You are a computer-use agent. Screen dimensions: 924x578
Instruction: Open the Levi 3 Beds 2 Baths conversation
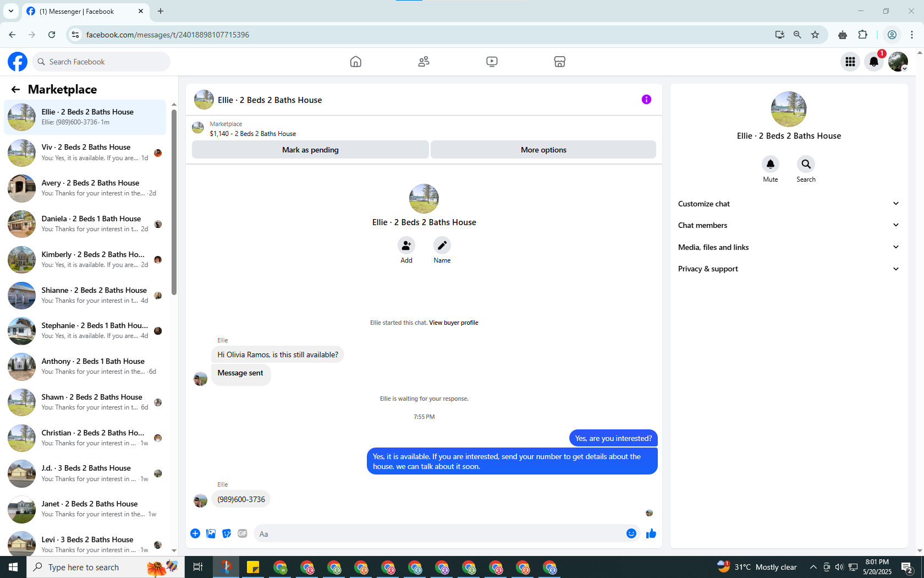pyautogui.click(x=85, y=544)
